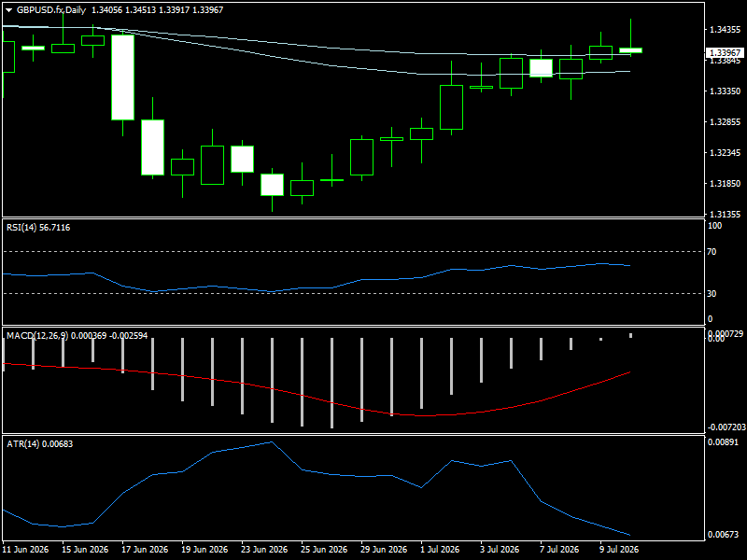The height and width of the screenshot is (560, 747).
Task: Click the GBPUSD.fx,Daily chart title
Action: click(51, 10)
